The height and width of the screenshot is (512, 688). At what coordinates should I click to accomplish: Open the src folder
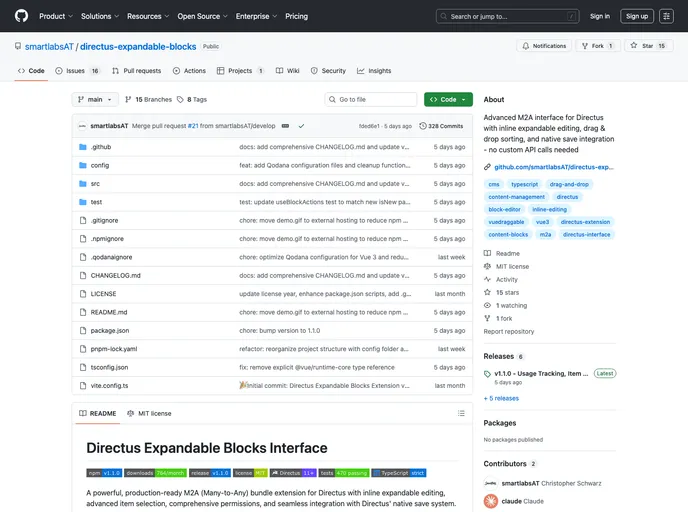[95, 184]
